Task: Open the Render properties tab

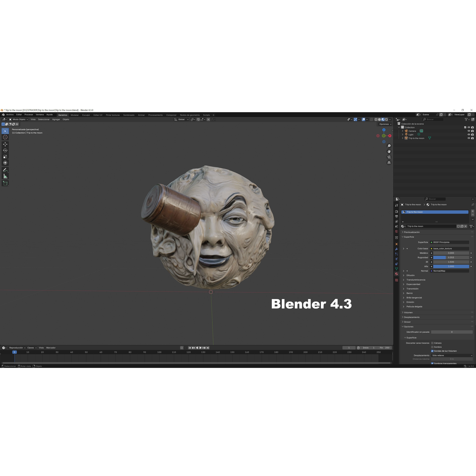Action: (396, 212)
